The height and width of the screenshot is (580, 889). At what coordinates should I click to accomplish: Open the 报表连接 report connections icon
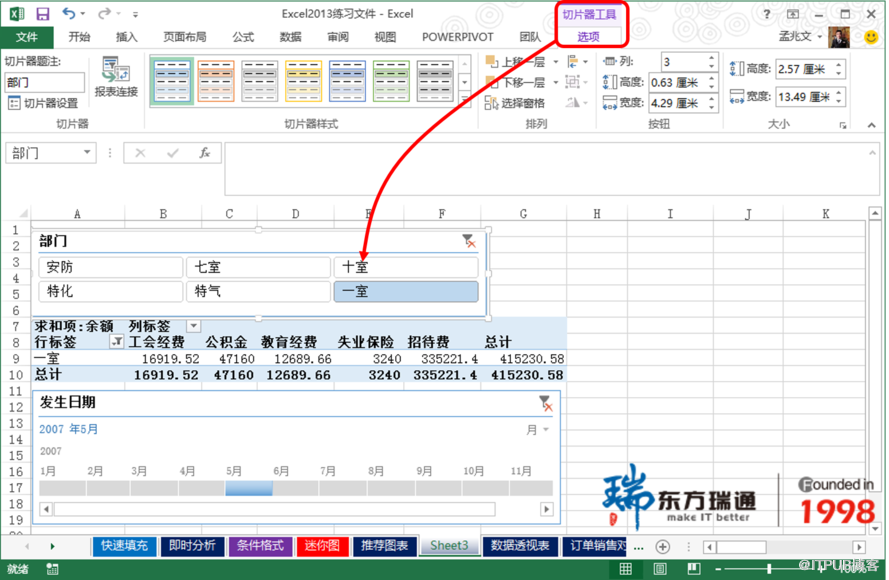click(x=116, y=77)
